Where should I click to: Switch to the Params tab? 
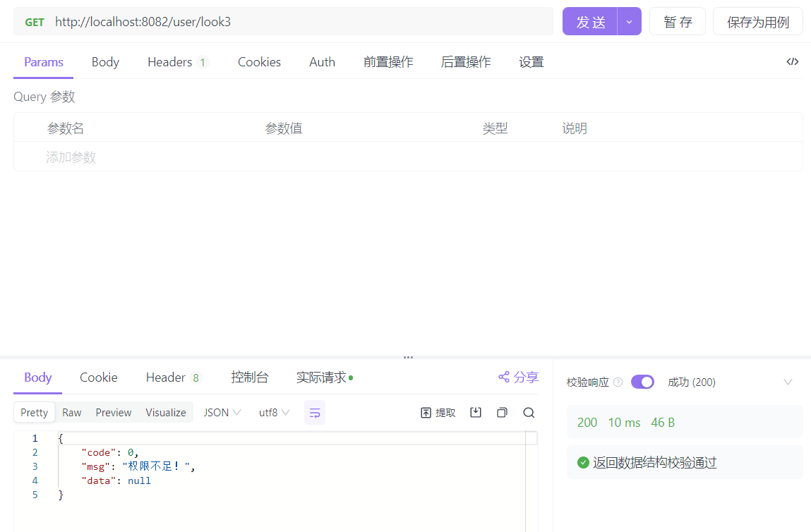click(x=44, y=62)
